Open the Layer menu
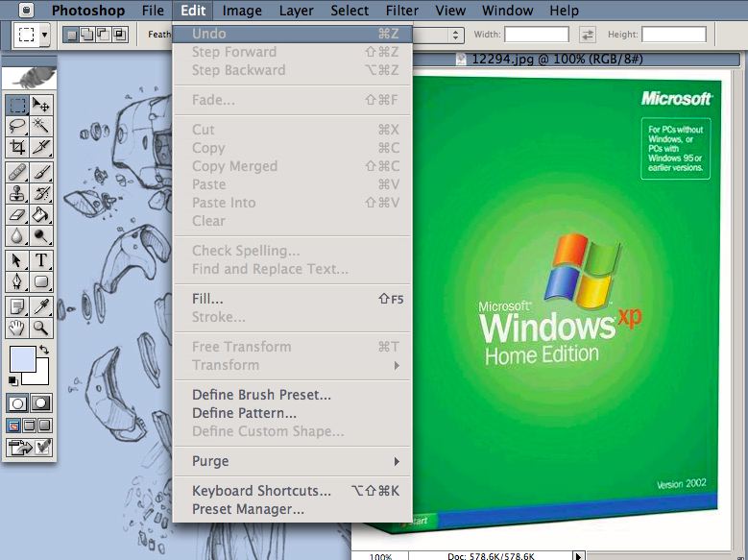Screen dimensions: 748x560 click(x=297, y=10)
